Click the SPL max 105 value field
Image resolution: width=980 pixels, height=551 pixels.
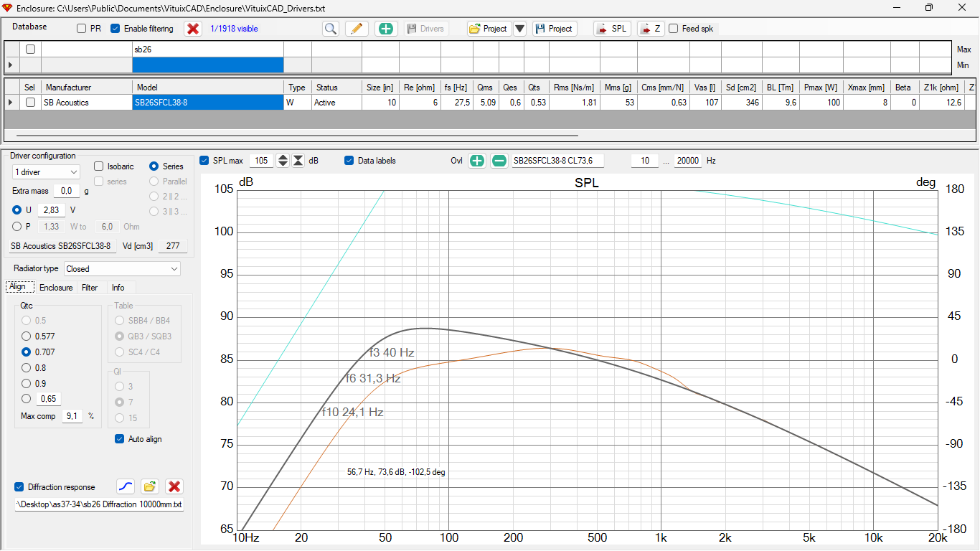pos(261,161)
